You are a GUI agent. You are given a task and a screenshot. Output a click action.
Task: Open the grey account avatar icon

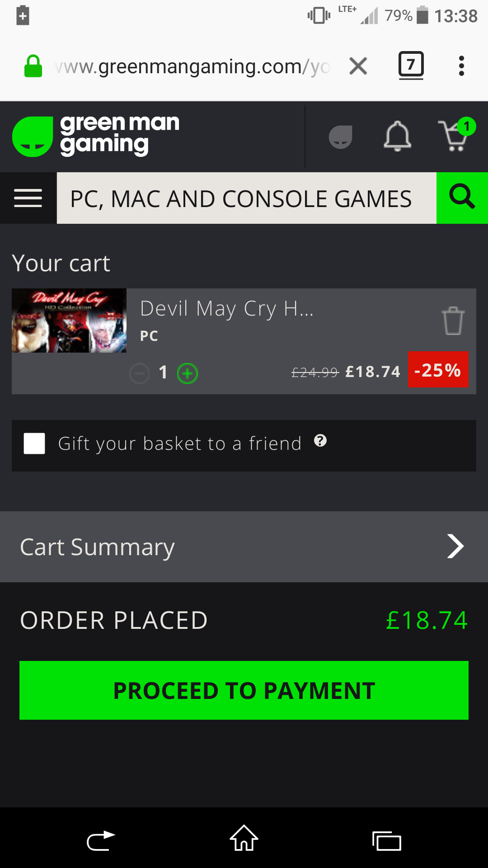click(340, 137)
